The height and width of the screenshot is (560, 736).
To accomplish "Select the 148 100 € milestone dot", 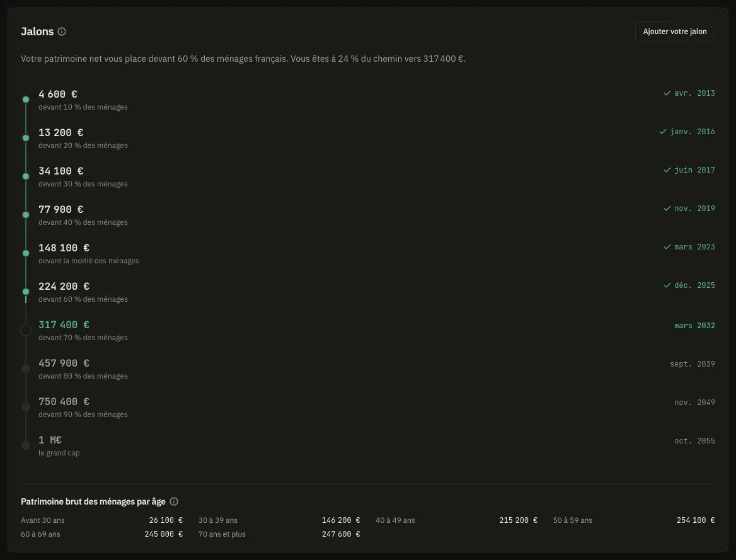I will 26,253.
